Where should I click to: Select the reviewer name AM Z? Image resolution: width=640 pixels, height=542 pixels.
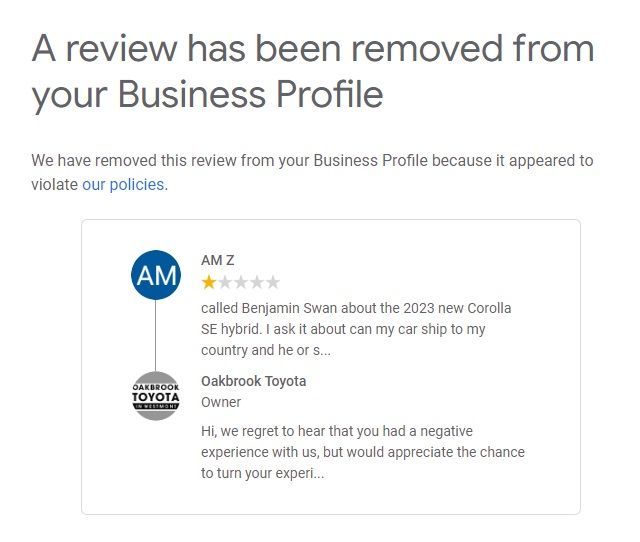click(218, 260)
